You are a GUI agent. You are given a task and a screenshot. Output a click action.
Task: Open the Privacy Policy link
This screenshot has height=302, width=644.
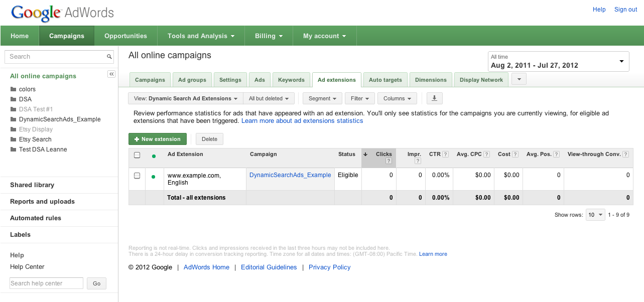click(330, 267)
